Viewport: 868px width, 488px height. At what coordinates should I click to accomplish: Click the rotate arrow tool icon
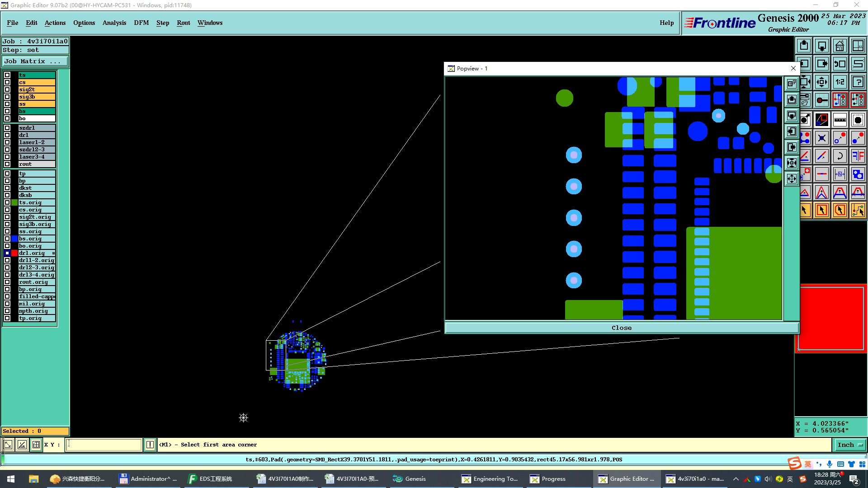tap(840, 156)
